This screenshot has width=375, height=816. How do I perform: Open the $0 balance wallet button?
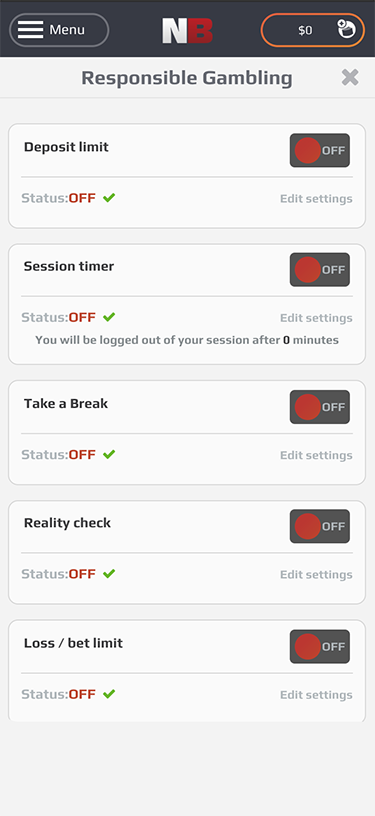(x=313, y=30)
